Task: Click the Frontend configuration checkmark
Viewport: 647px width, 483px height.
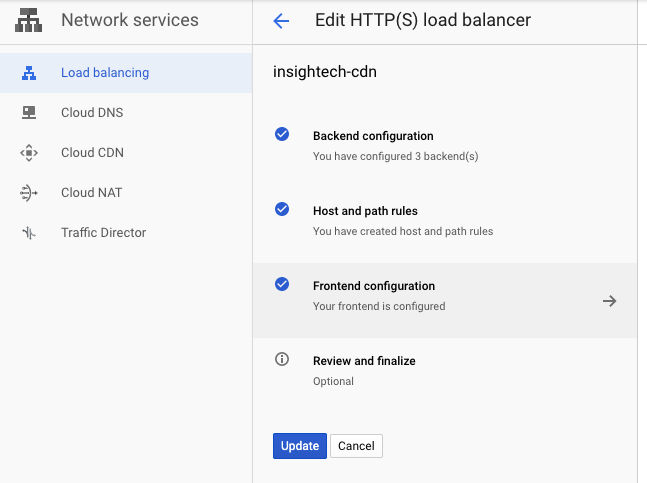Action: [x=282, y=284]
